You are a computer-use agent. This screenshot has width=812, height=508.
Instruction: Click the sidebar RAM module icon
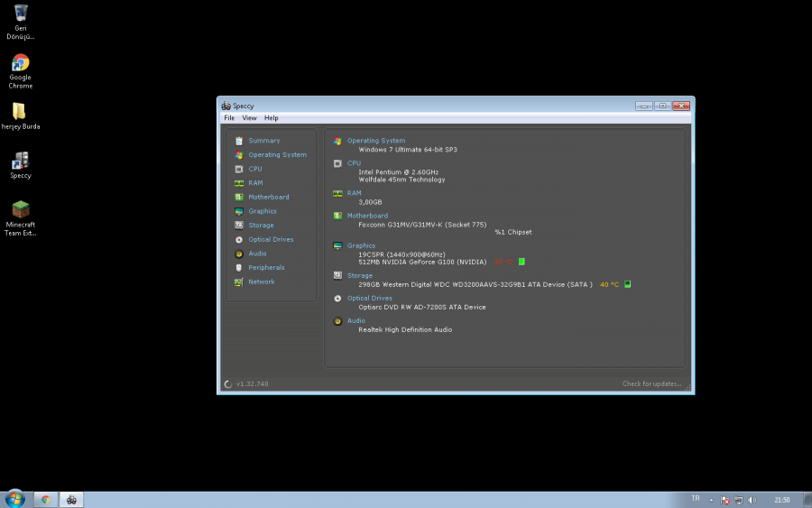point(239,183)
